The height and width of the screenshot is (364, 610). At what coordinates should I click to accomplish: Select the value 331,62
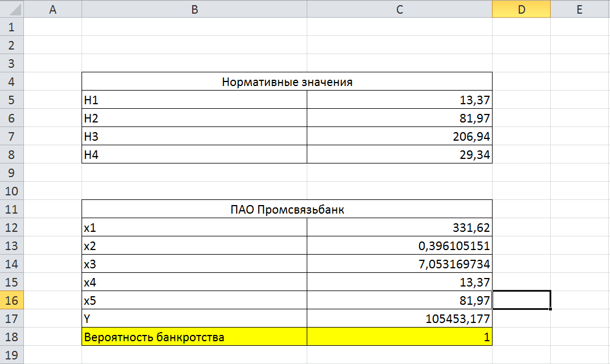coord(400,227)
